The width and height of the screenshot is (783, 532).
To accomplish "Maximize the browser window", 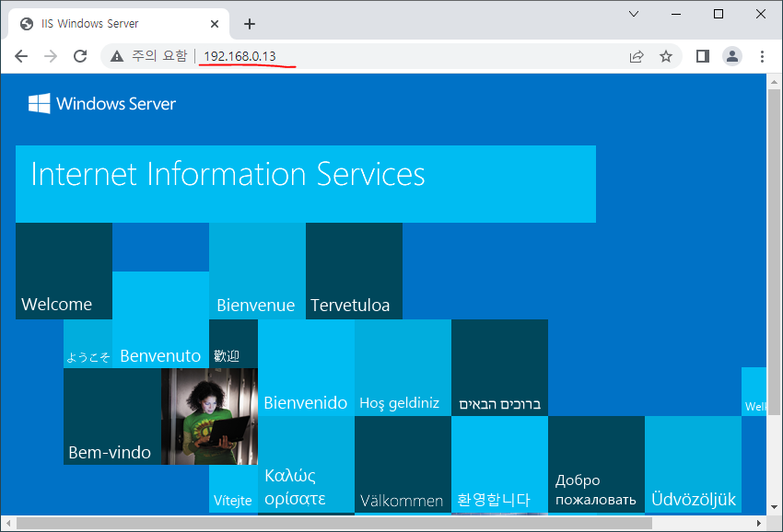I will [719, 14].
